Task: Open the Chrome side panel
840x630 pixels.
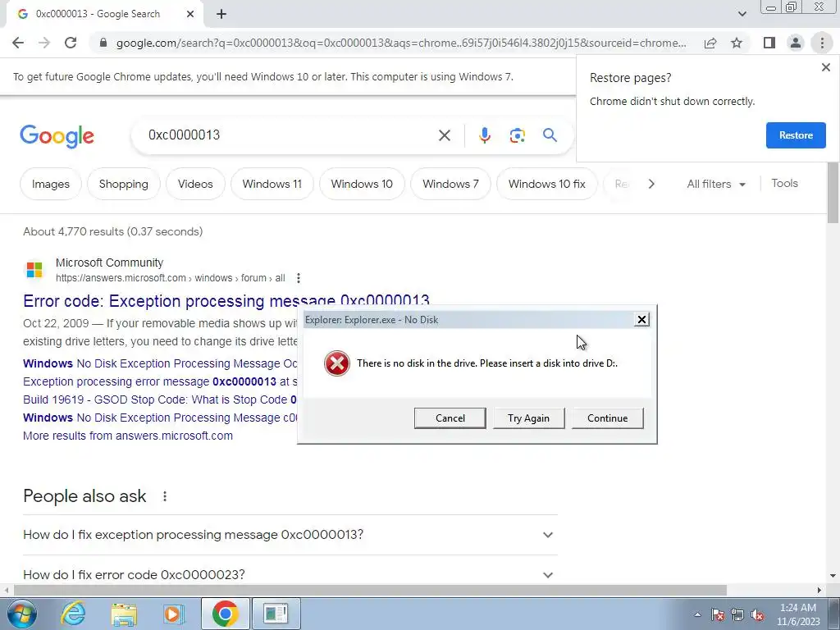Action: [x=769, y=43]
